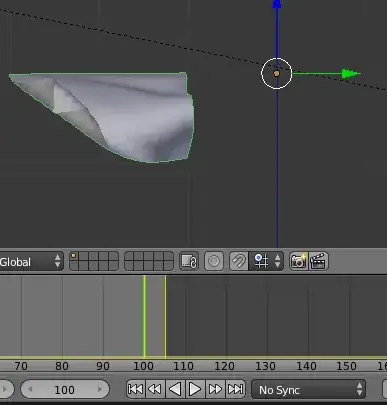Click frame 90 on the timeline ruler
387x405 pixels.
103,366
